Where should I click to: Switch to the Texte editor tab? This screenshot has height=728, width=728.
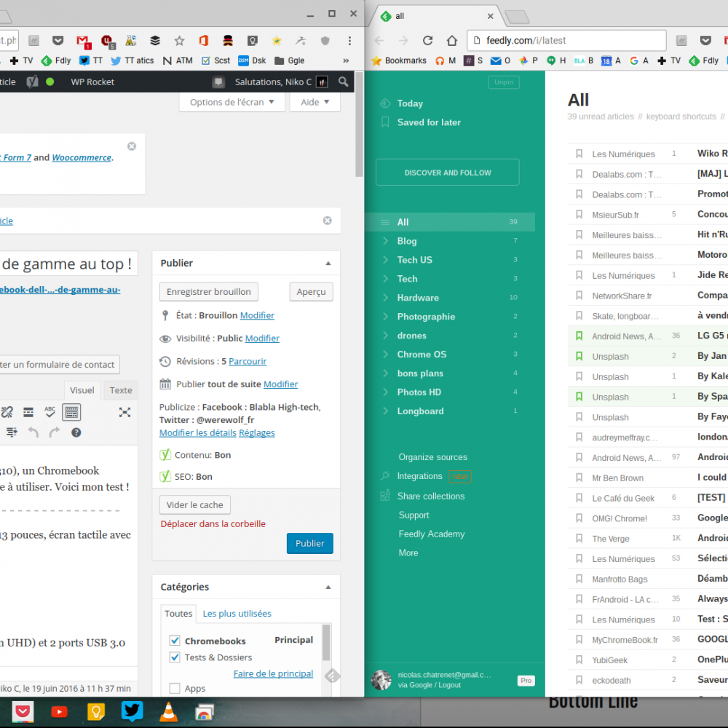(121, 390)
